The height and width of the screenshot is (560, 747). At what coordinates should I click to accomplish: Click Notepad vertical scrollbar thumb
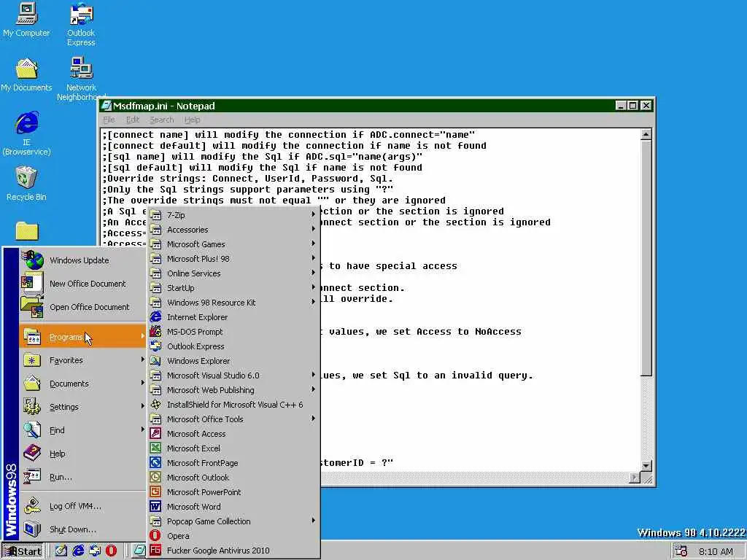coord(646,257)
